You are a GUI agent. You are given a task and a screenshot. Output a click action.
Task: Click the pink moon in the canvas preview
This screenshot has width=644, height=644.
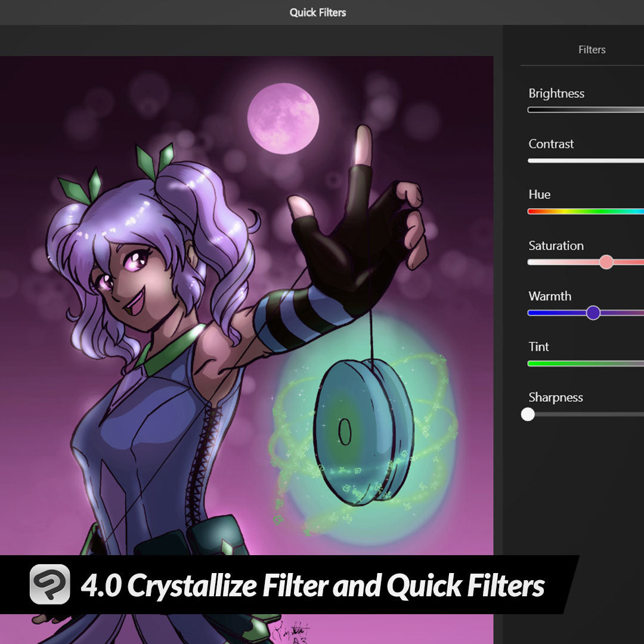pyautogui.click(x=283, y=118)
